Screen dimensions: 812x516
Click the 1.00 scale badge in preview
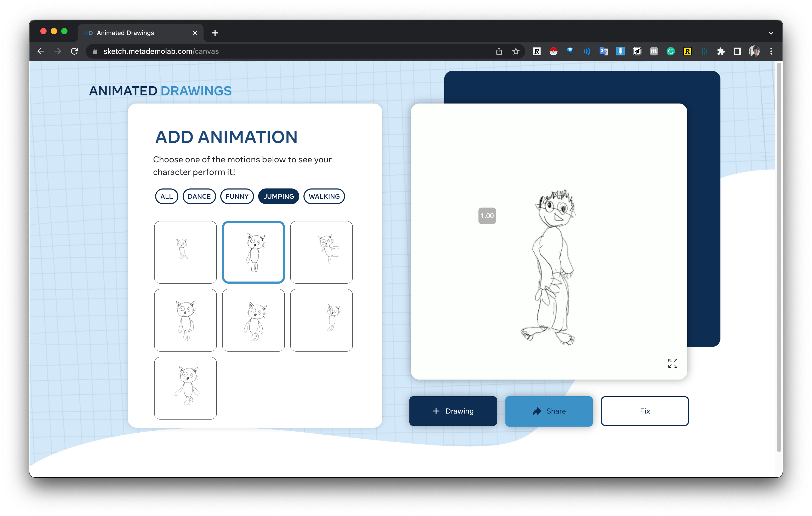487,216
